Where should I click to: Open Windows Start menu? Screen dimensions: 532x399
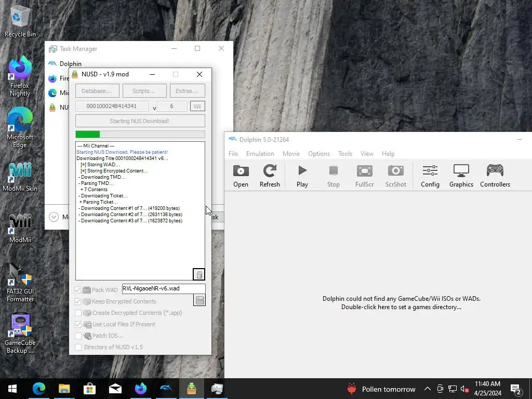tap(12, 389)
